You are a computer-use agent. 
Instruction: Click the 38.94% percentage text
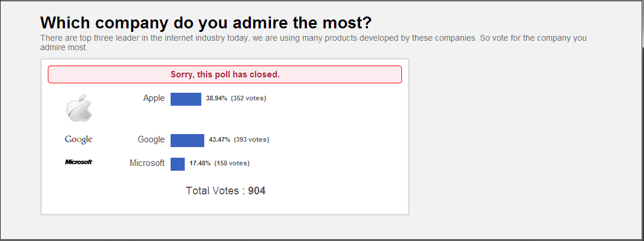tap(217, 98)
